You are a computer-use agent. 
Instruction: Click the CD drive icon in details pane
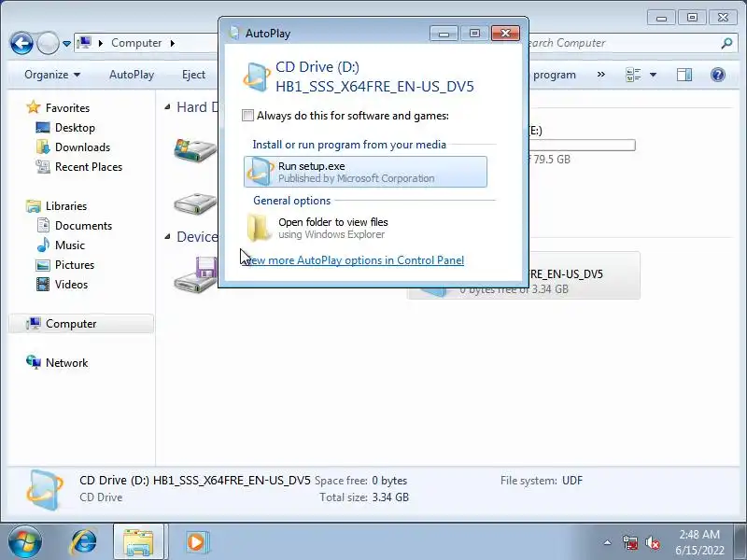click(x=44, y=489)
